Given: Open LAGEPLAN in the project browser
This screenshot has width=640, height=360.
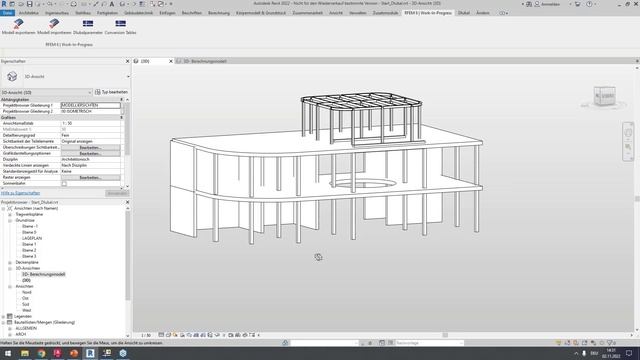Looking at the screenshot, I should click(32, 238).
